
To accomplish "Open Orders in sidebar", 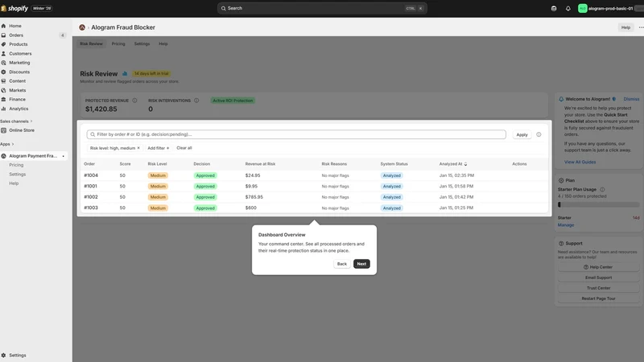I will (16, 35).
